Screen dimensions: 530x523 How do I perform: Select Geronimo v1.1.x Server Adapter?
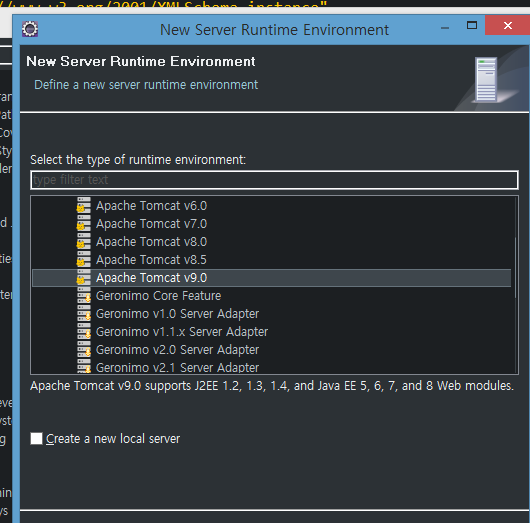[182, 332]
